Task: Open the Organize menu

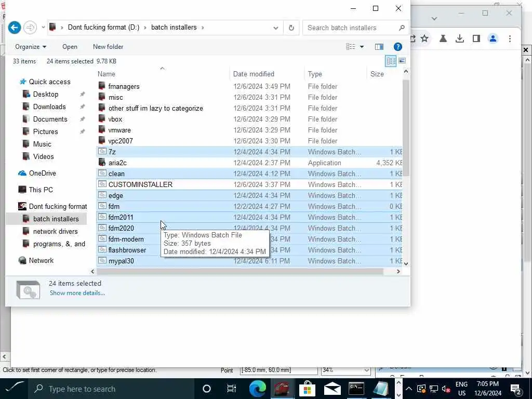Action: click(x=31, y=47)
